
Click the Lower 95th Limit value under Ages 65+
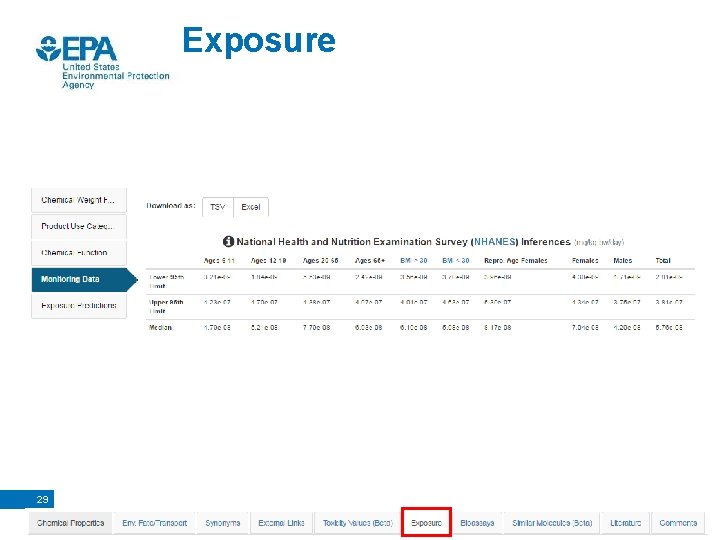(368, 277)
